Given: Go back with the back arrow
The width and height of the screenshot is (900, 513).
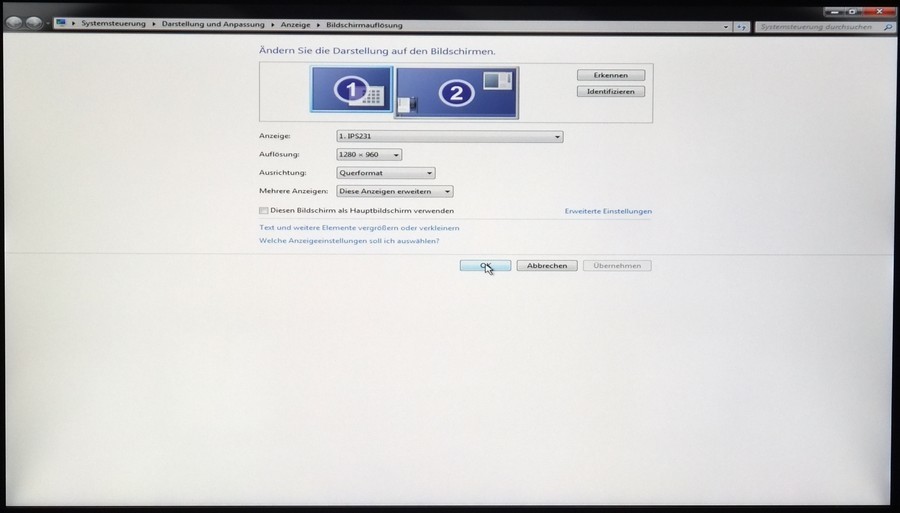Looking at the screenshot, I should pos(14,23).
